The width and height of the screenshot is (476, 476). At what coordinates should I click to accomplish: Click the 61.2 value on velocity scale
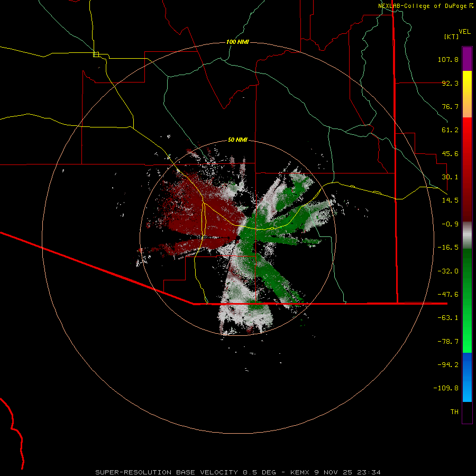pos(450,130)
